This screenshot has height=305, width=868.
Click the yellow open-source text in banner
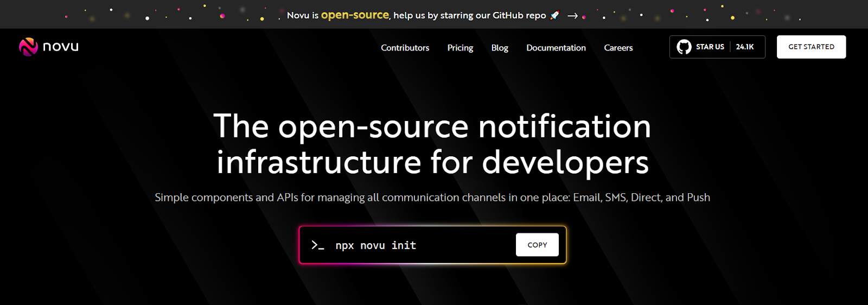coord(355,15)
